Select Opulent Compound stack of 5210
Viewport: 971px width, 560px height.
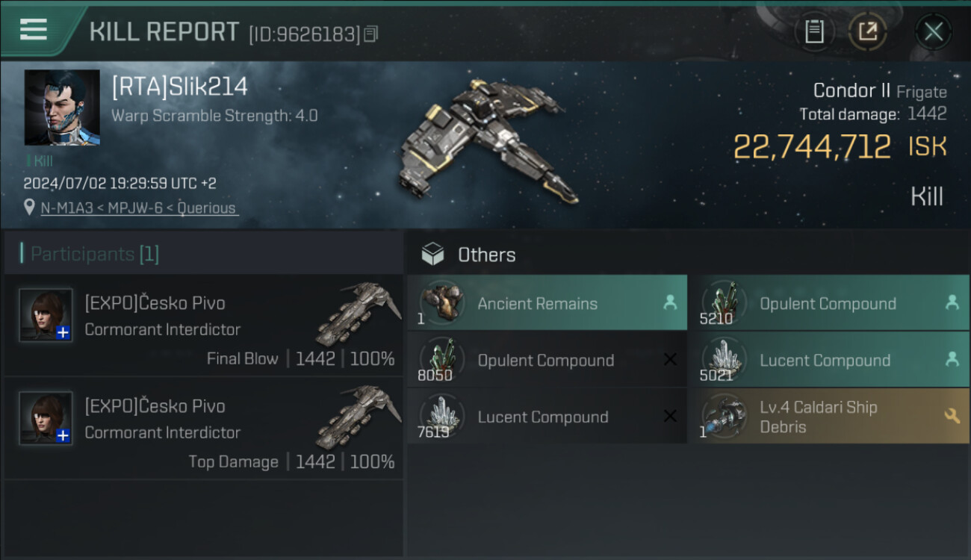pos(829,303)
